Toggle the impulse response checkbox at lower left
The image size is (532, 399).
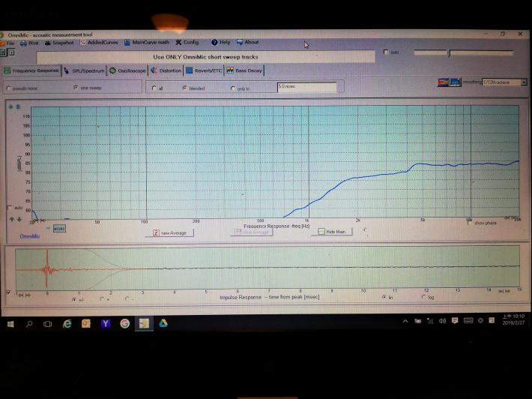tap(8, 292)
